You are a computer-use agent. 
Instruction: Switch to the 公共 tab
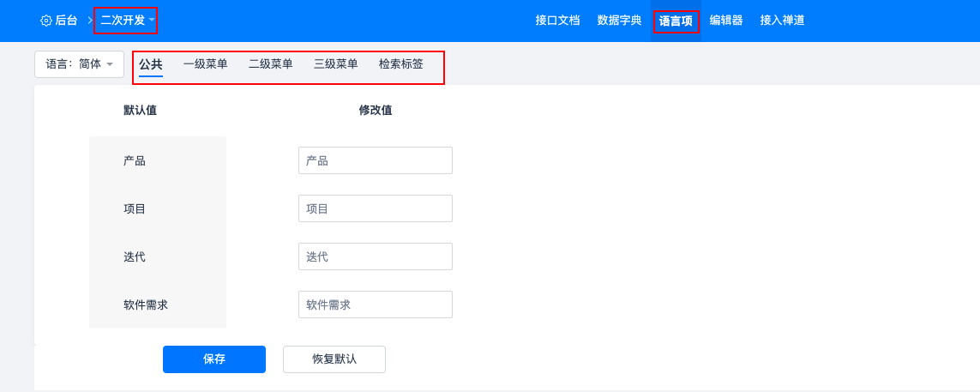[x=151, y=64]
